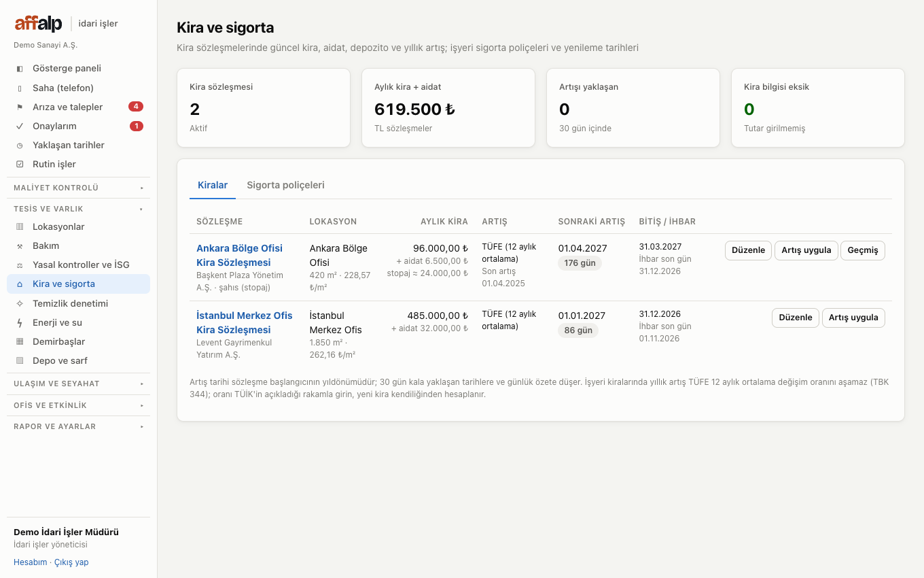The image size is (924, 578).
Task: Click Geçmiş button for Ankara contract
Action: [x=863, y=250]
